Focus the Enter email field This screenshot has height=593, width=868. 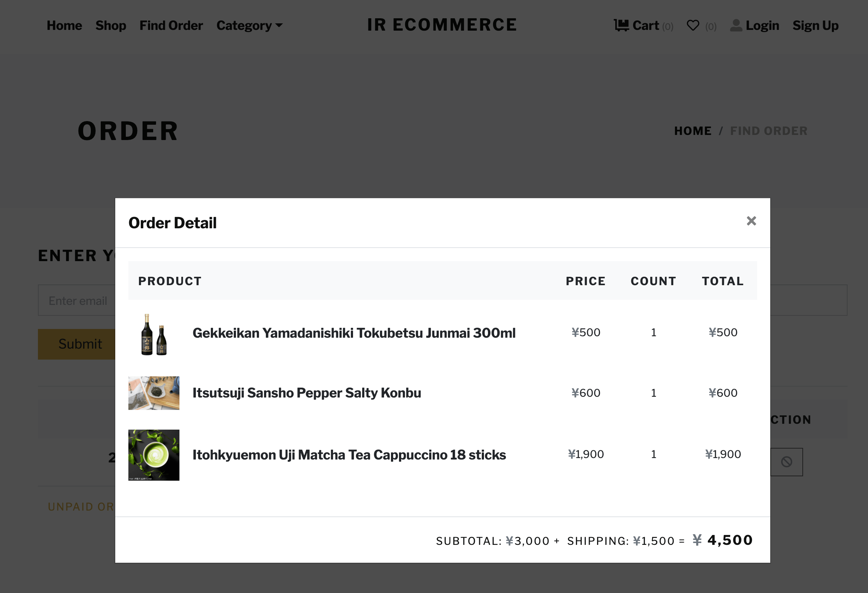[78, 301]
